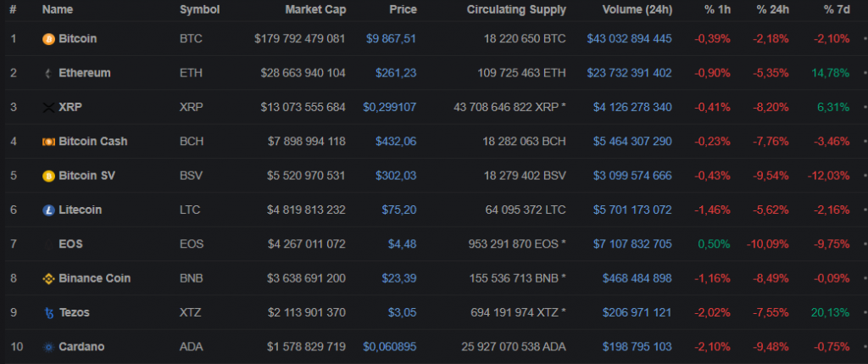Click the Binance Coin logo icon
This screenshot has width=868, height=364.
(48, 278)
